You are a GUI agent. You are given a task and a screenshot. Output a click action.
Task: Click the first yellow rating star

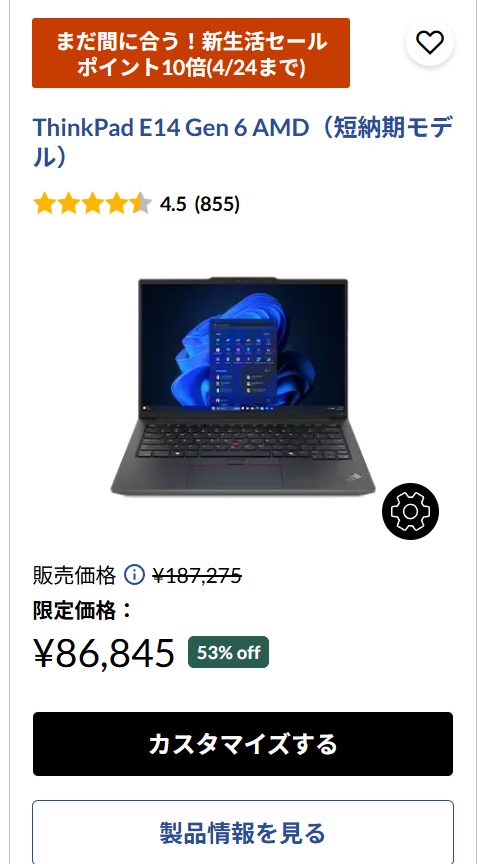pyautogui.click(x=44, y=204)
